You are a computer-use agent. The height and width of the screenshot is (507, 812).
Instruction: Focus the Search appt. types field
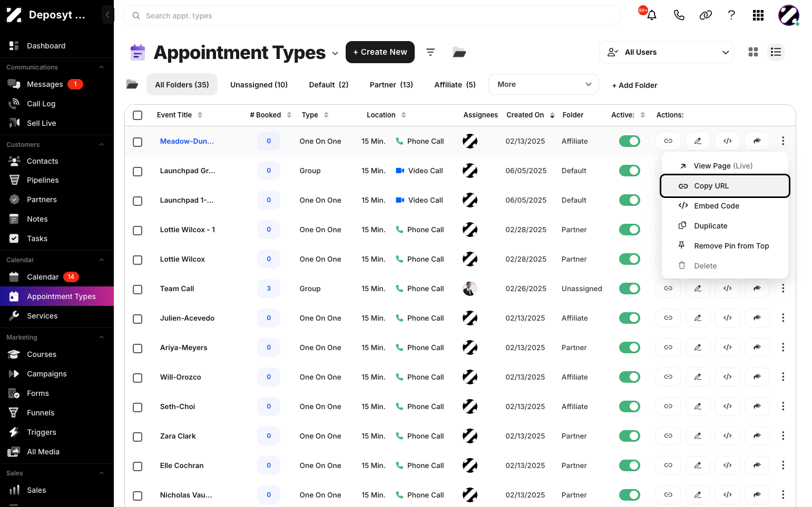coord(371,16)
